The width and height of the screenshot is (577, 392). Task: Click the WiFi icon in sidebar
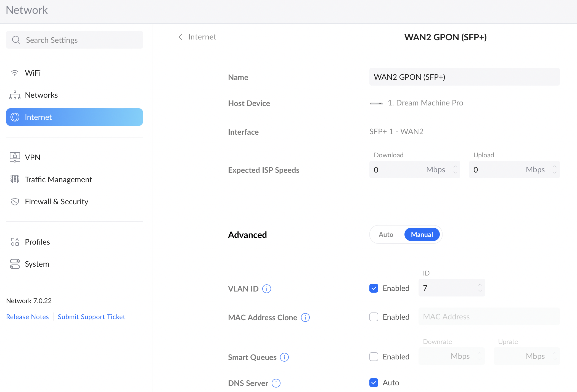pos(15,73)
